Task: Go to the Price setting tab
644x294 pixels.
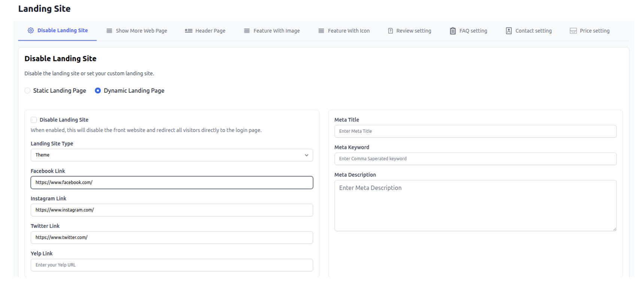Action: click(x=590, y=31)
